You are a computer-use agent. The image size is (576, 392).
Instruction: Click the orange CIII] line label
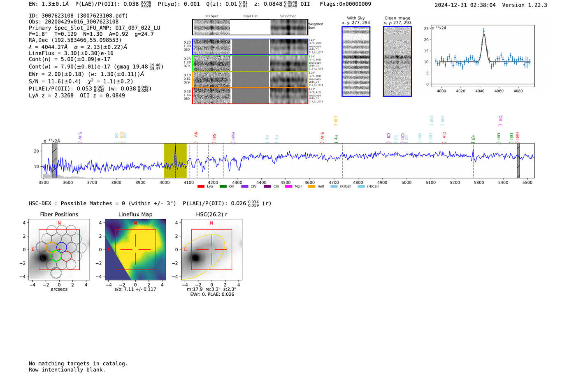pyautogui.click(x=336, y=121)
